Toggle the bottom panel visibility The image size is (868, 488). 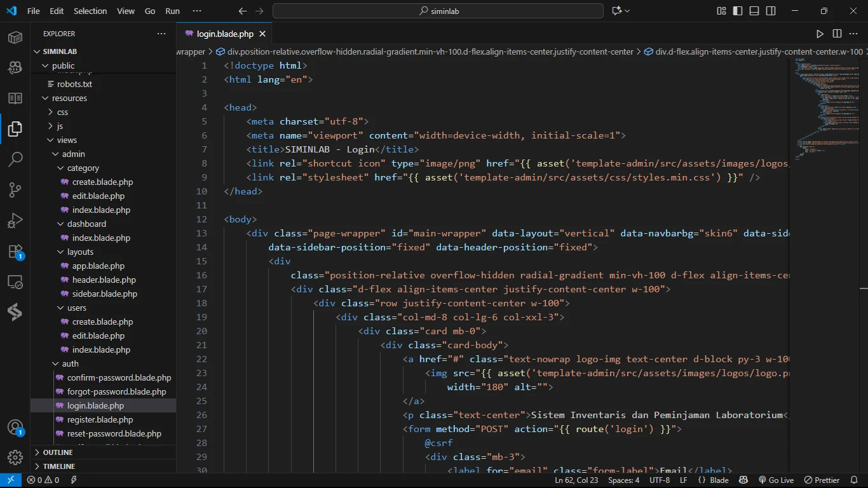point(754,11)
